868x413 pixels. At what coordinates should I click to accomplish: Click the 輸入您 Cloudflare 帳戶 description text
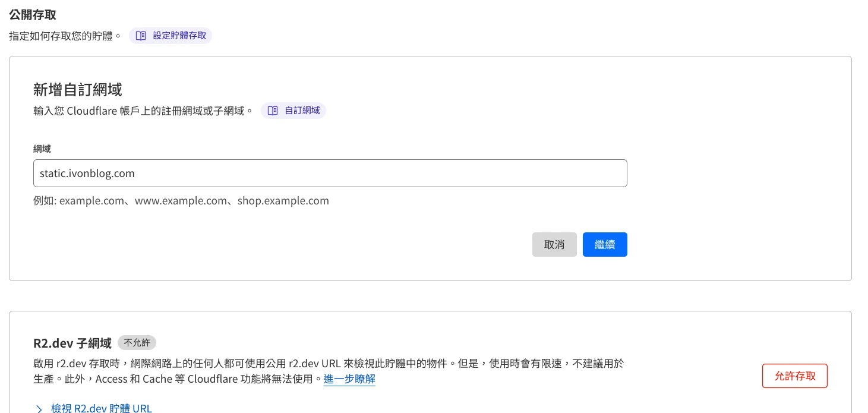[x=143, y=111]
